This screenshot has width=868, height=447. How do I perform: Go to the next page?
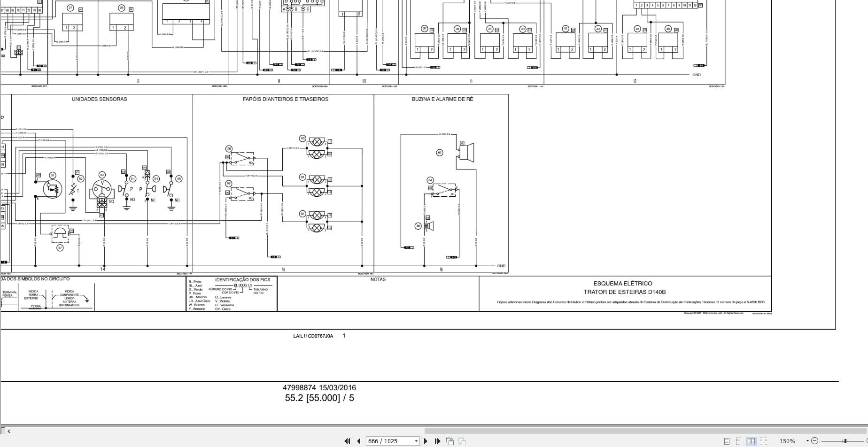pos(426,441)
